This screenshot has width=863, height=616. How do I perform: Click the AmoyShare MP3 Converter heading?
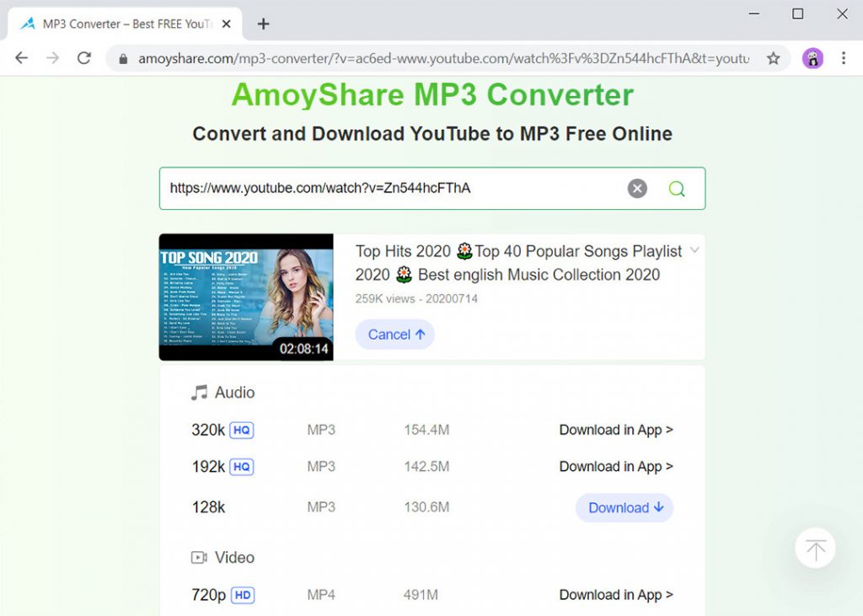pos(432,94)
